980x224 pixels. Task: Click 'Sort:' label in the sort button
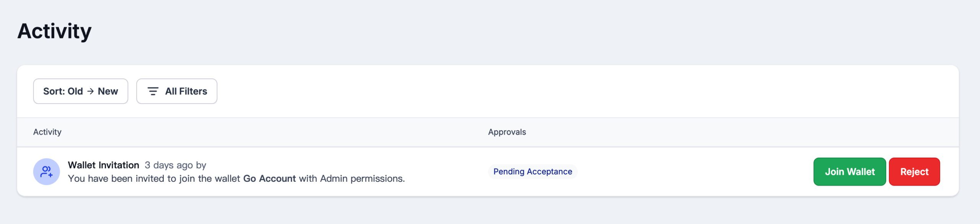[x=54, y=91]
